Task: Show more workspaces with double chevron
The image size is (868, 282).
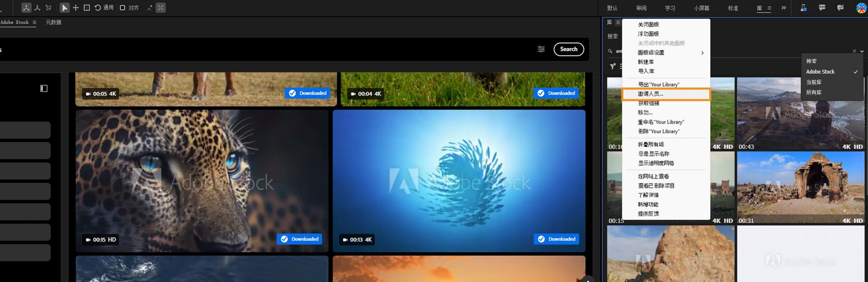Action: coord(783,8)
